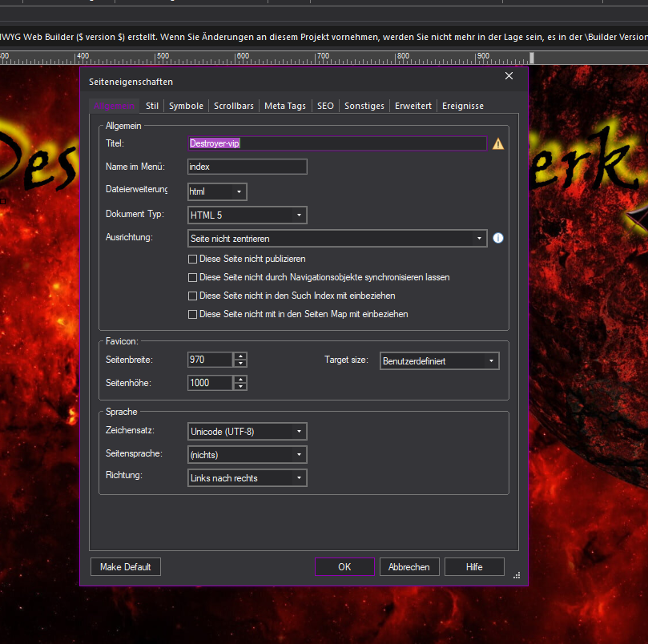Click the 'Name im Menü' index field

[x=248, y=167]
